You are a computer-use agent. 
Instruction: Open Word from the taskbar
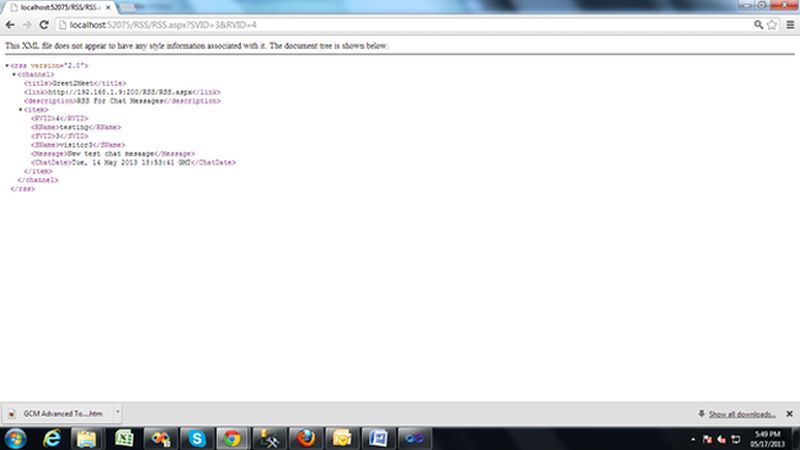(x=378, y=439)
